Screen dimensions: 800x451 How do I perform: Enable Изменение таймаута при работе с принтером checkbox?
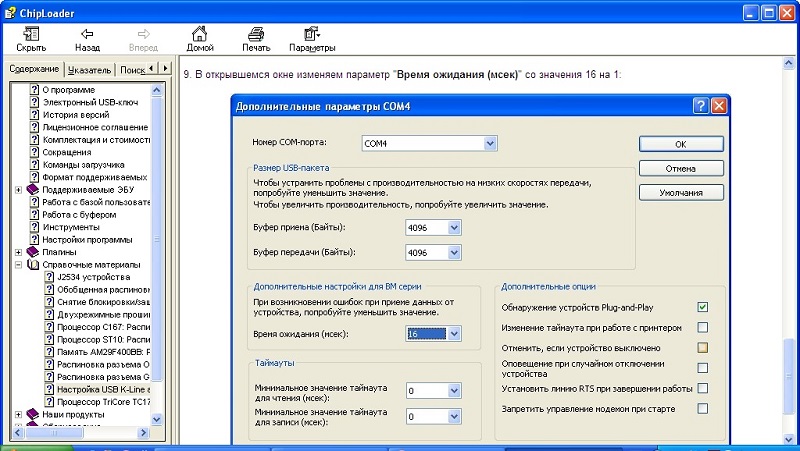pos(702,327)
